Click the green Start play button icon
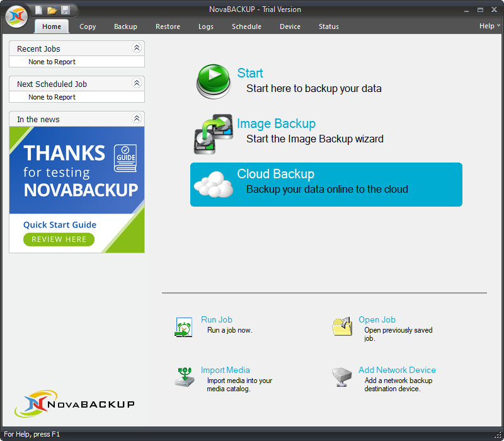This screenshot has width=504, height=441. pyautogui.click(x=214, y=81)
